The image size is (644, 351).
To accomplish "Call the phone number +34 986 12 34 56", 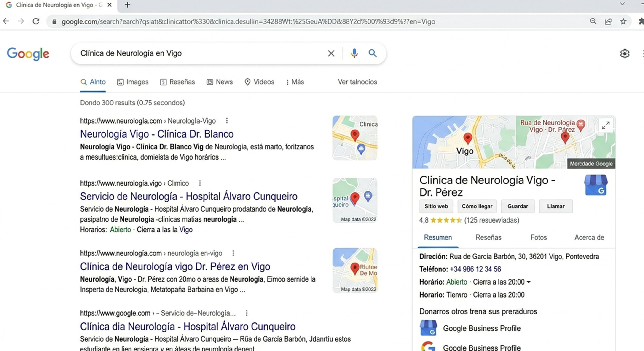I will point(475,269).
